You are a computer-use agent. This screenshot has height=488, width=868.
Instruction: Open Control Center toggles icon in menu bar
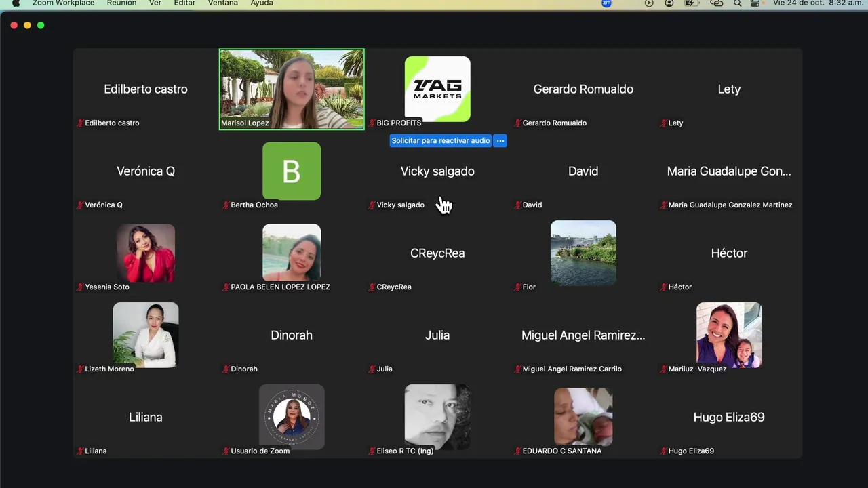755,3
